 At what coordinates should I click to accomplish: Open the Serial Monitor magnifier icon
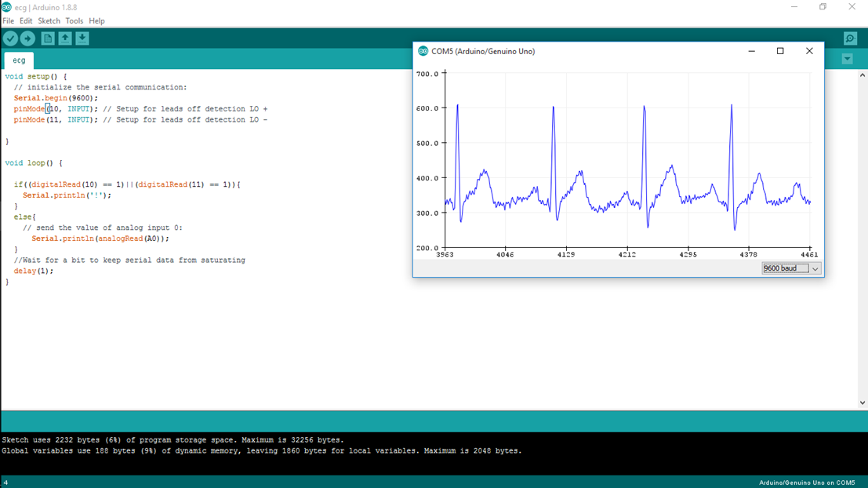tap(850, 38)
